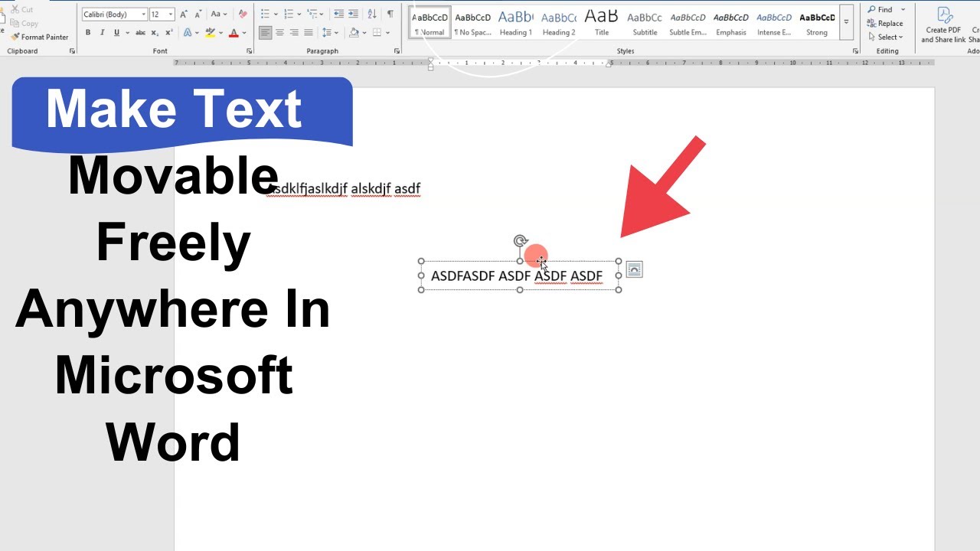Viewport: 980px width, 551px height.
Task: Decrease font size
Action: pyautogui.click(x=198, y=14)
